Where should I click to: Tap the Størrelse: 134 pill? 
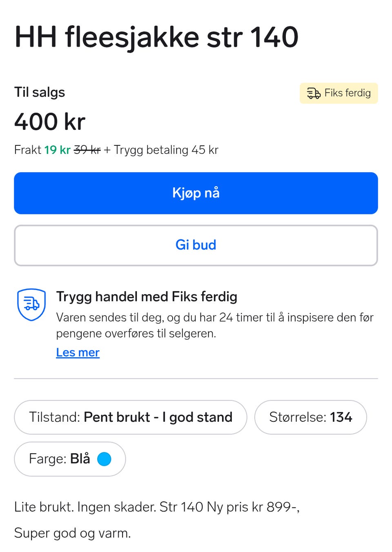(x=310, y=417)
